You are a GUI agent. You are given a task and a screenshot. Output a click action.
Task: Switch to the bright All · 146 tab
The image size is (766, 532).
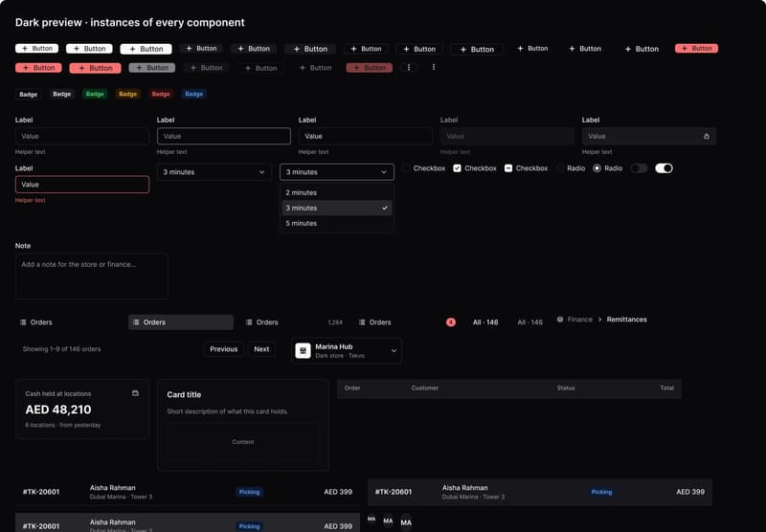[485, 322]
